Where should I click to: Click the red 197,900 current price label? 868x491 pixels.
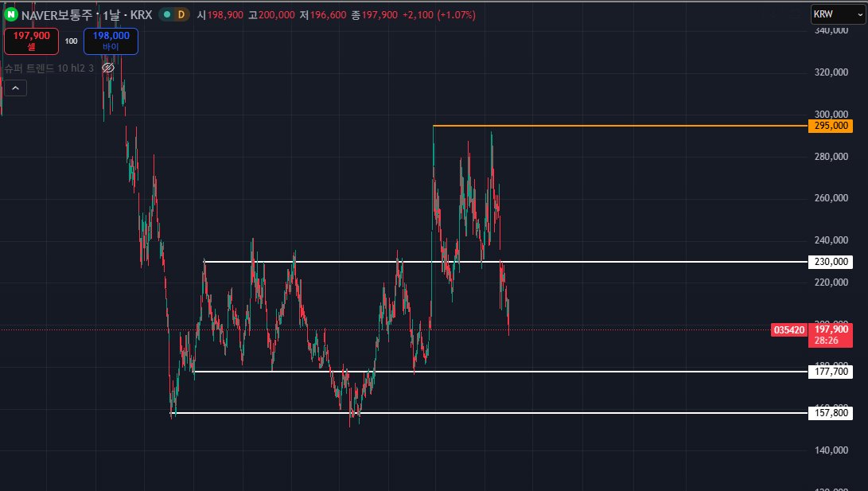tap(831, 335)
